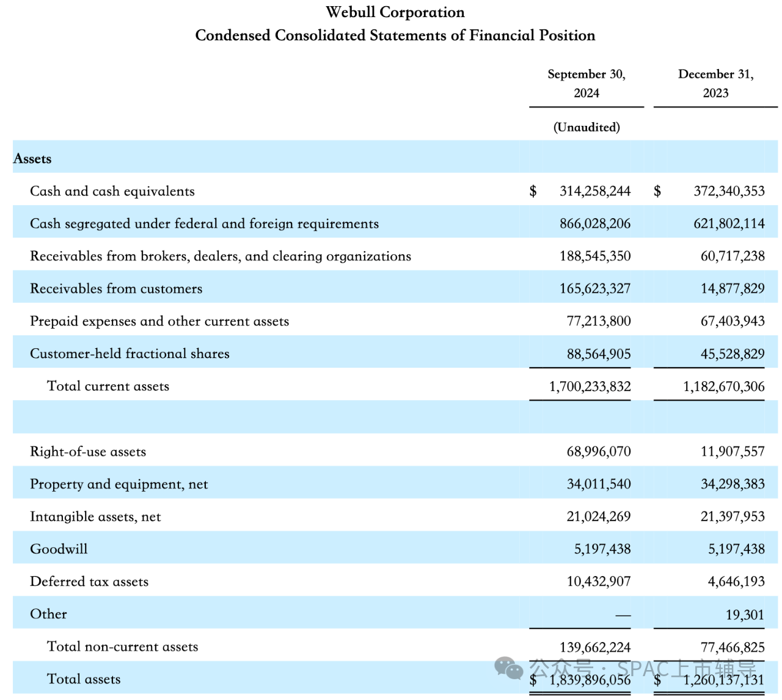Select 'Right-of-use assets' row label

click(x=88, y=451)
